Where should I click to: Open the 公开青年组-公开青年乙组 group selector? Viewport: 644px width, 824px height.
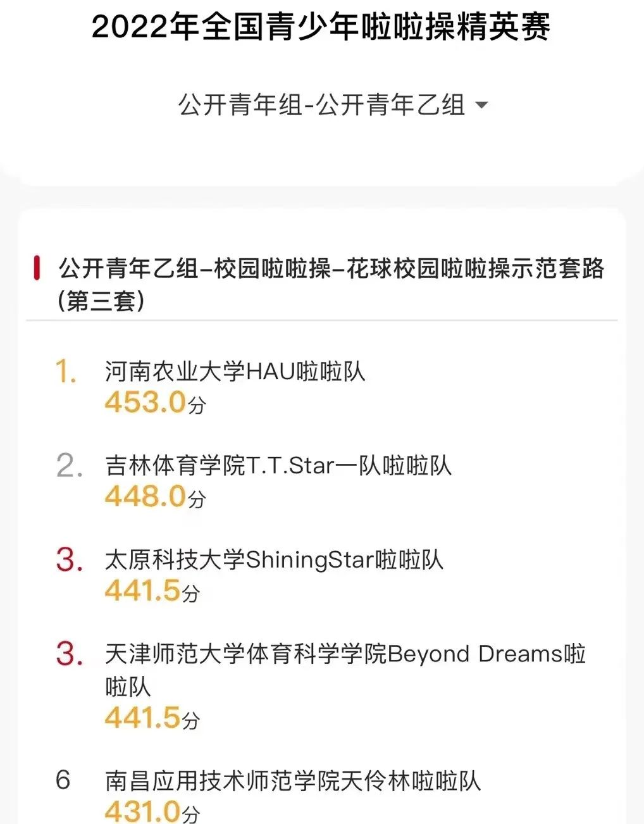coord(321,105)
